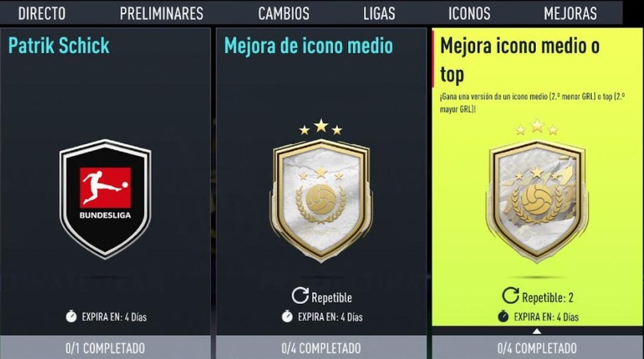This screenshot has width=644, height=359.
Task: Select the Mejora de icono medio shield
Action: click(x=321, y=200)
